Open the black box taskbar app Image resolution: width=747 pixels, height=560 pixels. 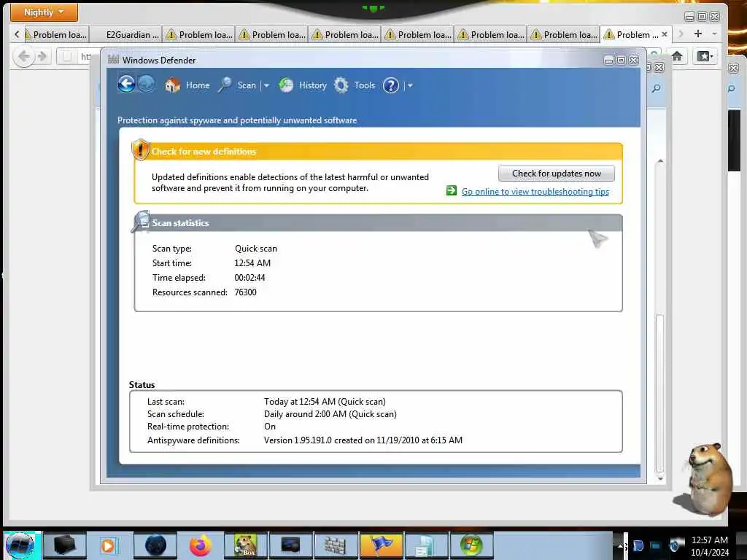(x=64, y=545)
